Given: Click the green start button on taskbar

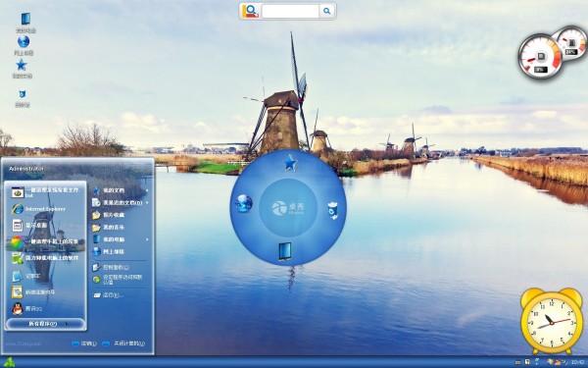Looking at the screenshot, I should coord(8,362).
